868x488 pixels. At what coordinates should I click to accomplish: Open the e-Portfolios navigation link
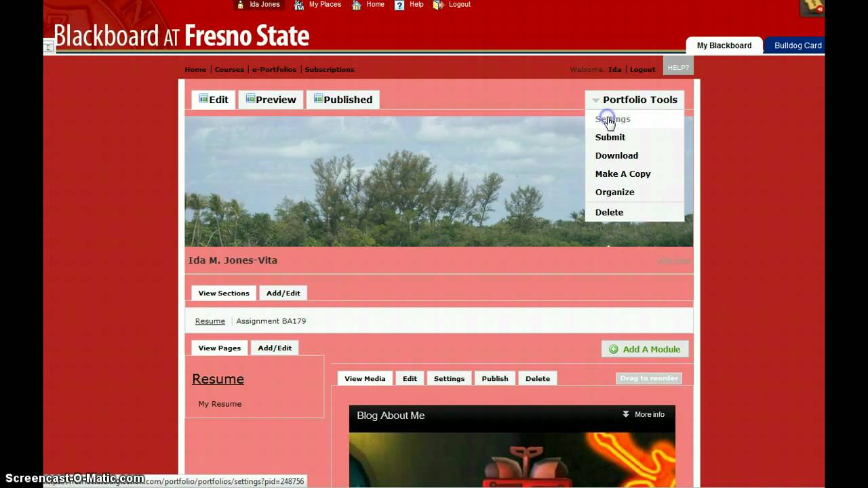pyautogui.click(x=275, y=69)
